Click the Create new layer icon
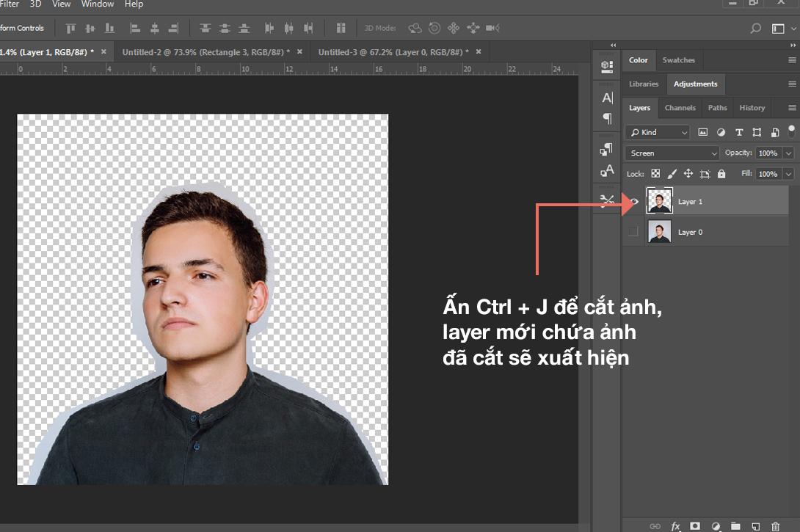 point(757,526)
